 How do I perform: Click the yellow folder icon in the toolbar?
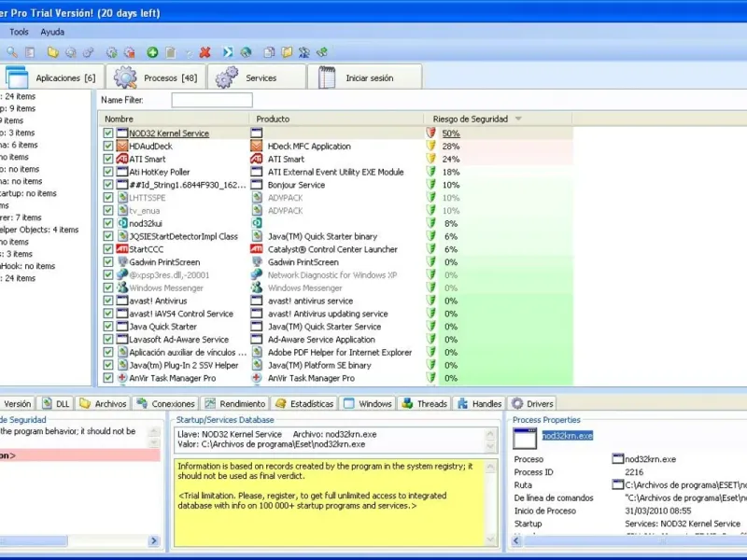[x=52, y=52]
